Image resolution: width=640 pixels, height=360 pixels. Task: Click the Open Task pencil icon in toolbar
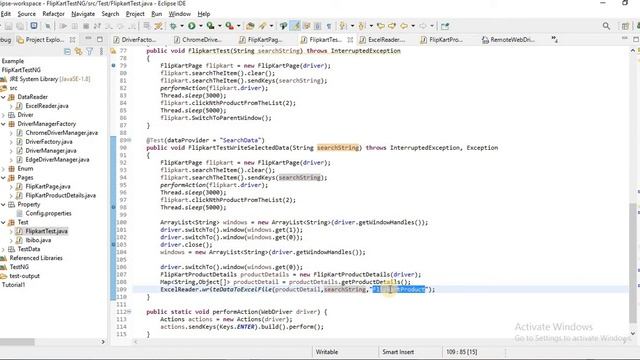[283, 26]
